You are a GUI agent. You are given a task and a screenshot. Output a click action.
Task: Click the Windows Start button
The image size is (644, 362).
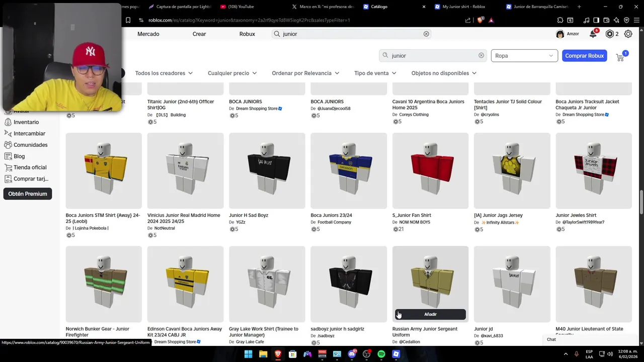(x=248, y=354)
